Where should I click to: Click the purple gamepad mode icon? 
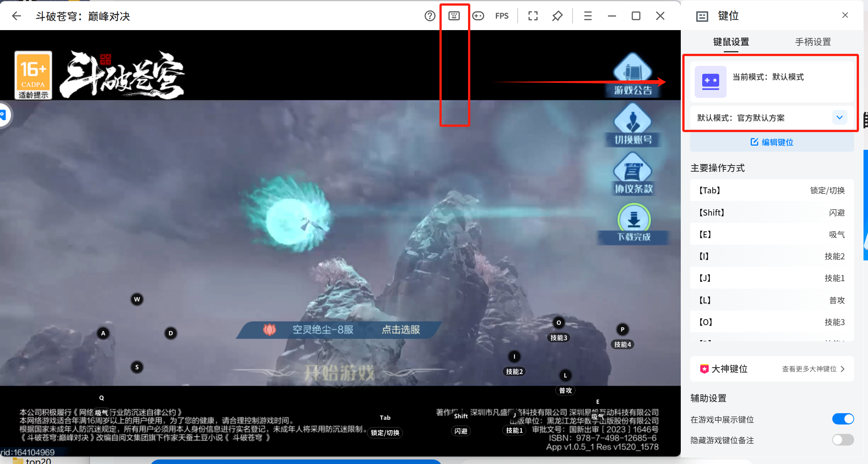pyautogui.click(x=710, y=81)
